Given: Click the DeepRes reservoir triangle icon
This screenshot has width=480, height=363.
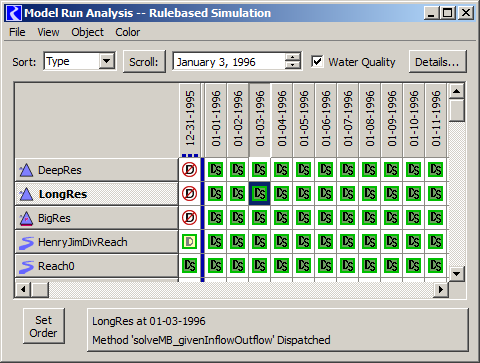Looking at the screenshot, I should coord(26,170).
